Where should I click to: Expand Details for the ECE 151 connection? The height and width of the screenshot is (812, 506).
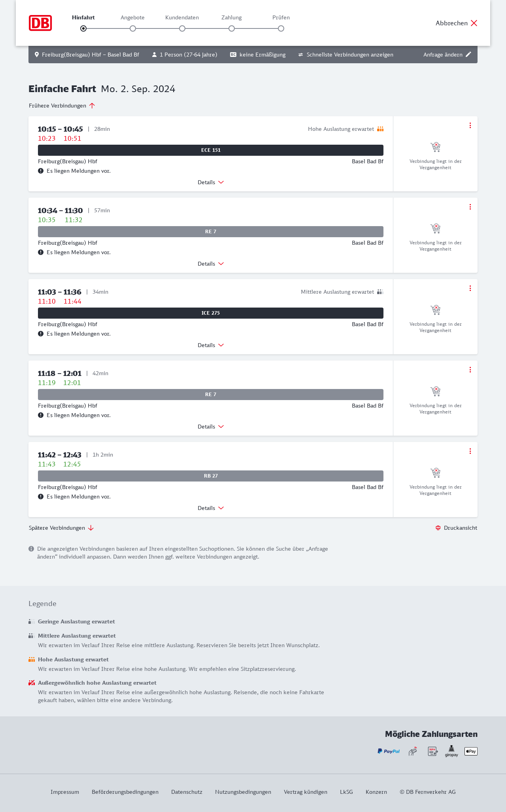tap(211, 182)
